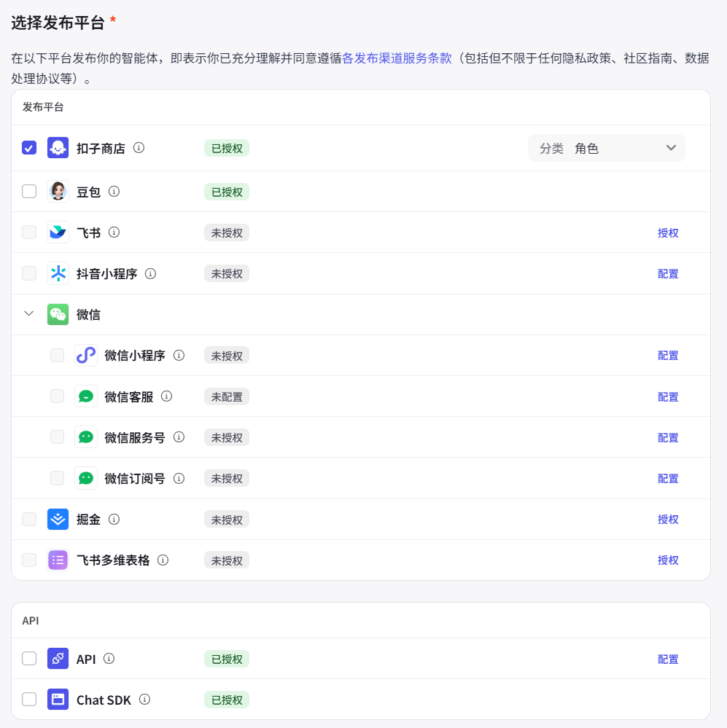Click 未配置 badge in 微信客服 row

click(x=227, y=397)
